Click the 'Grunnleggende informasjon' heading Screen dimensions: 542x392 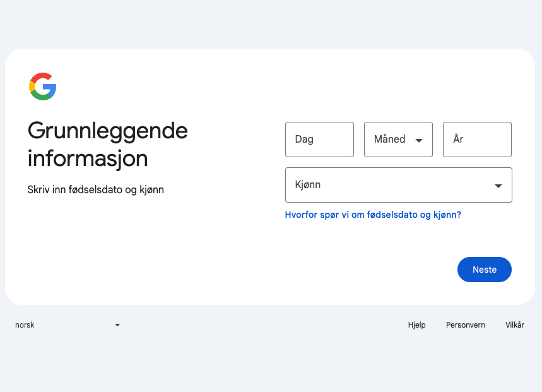point(107,144)
